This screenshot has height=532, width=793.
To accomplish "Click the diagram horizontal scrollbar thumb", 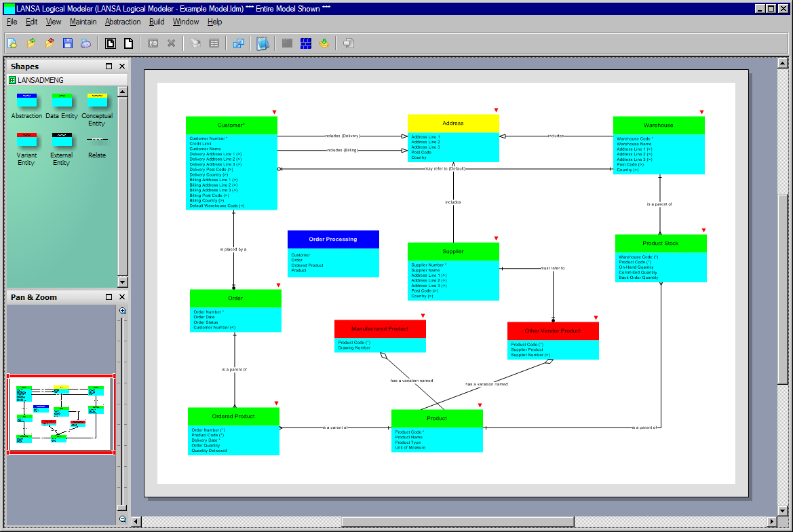I will pos(458,521).
